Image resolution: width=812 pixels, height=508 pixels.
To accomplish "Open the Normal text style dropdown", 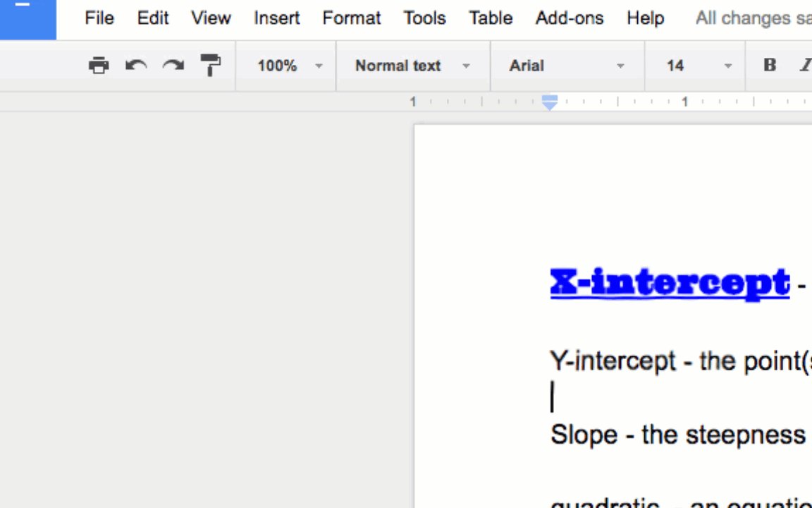I will pos(412,66).
